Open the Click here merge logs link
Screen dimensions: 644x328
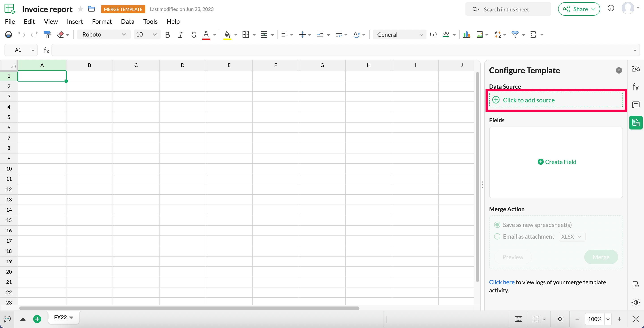(501, 282)
